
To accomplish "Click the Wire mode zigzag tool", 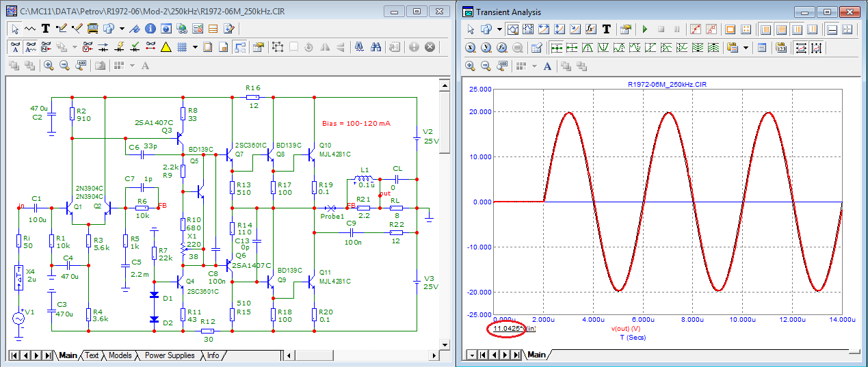I will [x=30, y=29].
